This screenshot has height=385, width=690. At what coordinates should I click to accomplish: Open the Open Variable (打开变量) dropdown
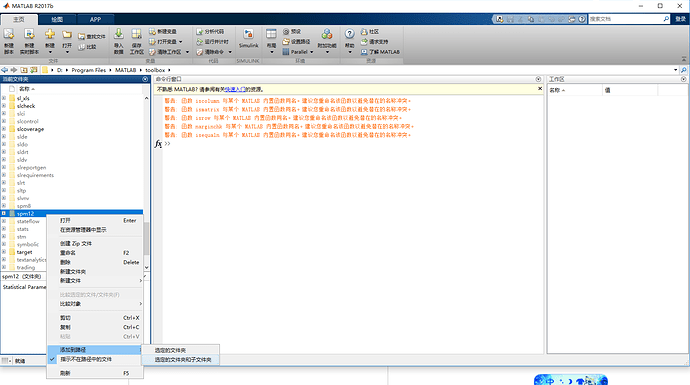pyautogui.click(x=180, y=42)
